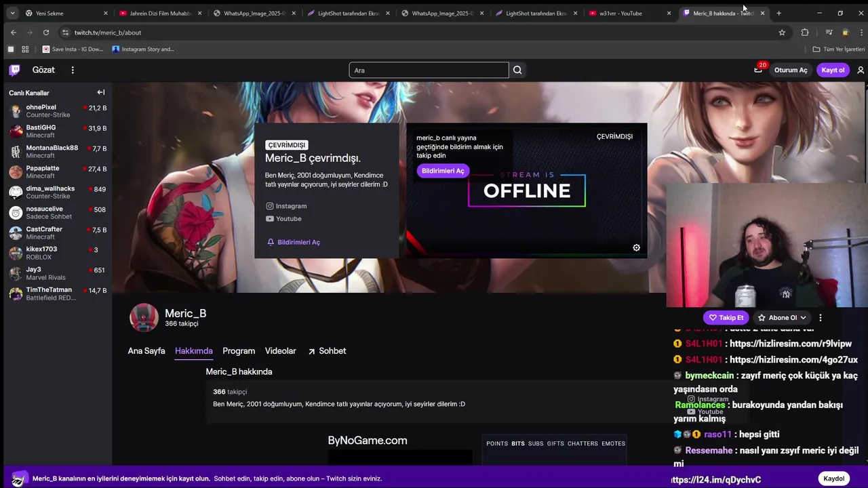The height and width of the screenshot is (488, 868).
Task: Open MontanaBlack88 channel in sidebar
Action: click(57, 152)
